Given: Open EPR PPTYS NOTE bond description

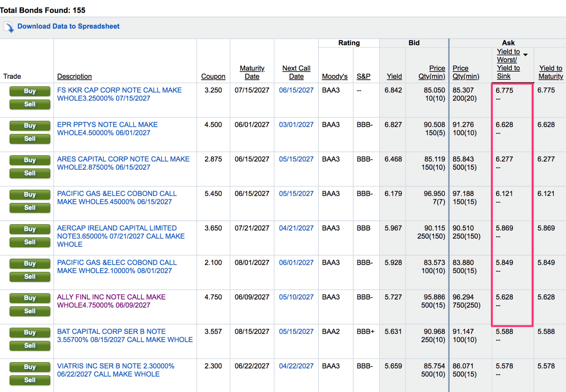Looking at the screenshot, I should click(x=108, y=129).
